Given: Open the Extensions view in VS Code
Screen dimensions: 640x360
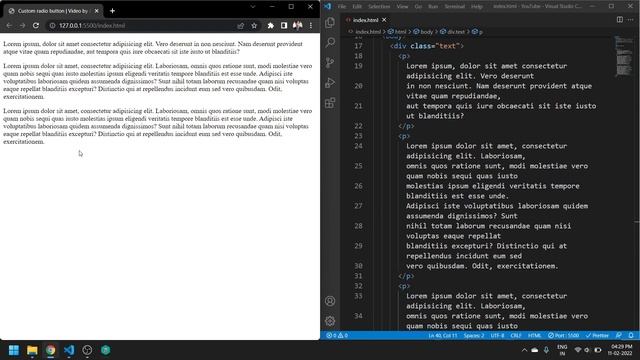Looking at the screenshot, I should [x=330, y=102].
